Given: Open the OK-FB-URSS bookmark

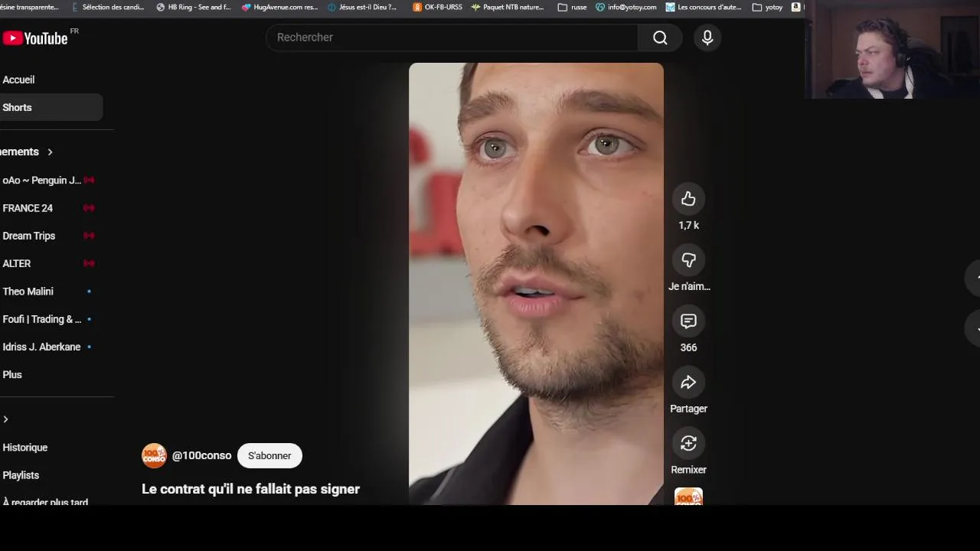Looking at the screenshot, I should coord(437,7).
